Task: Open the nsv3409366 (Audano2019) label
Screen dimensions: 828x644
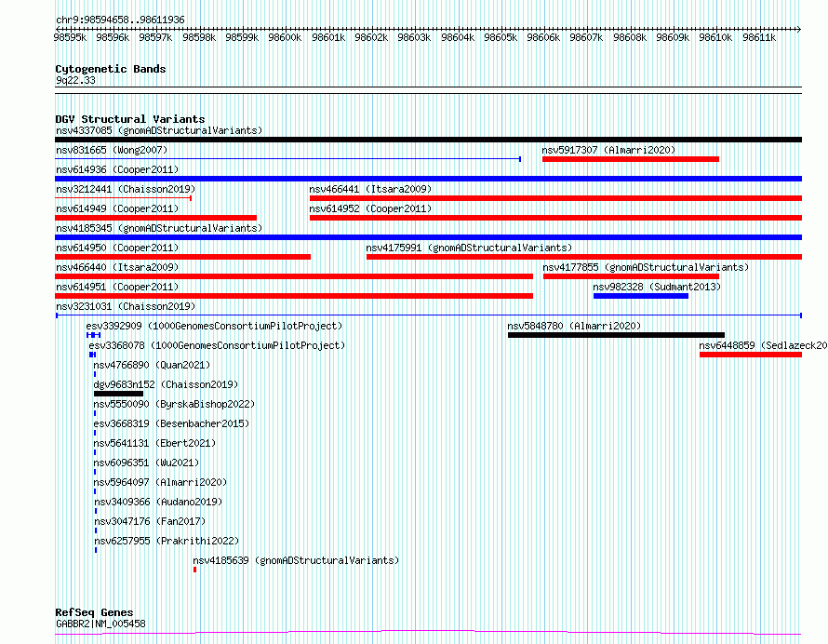Action: point(158,502)
